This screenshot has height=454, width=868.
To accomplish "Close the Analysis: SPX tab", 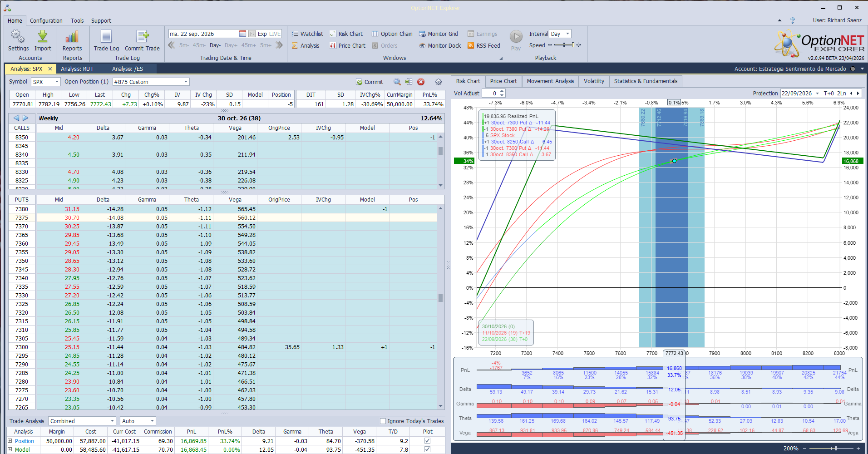I will click(x=50, y=69).
